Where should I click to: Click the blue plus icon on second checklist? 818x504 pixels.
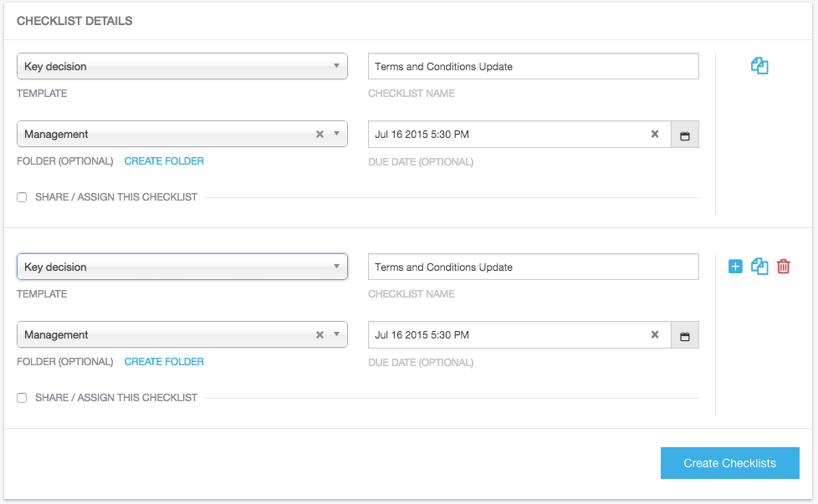[735, 267]
